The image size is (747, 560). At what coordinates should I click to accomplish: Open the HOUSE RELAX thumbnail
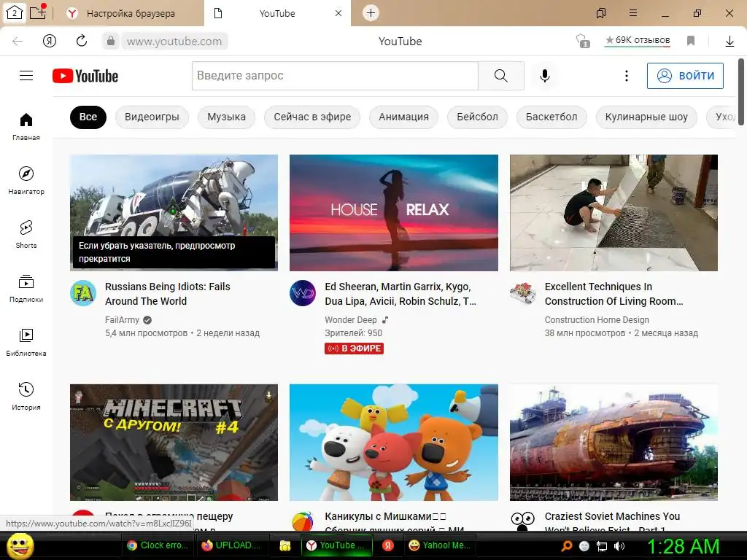click(393, 213)
